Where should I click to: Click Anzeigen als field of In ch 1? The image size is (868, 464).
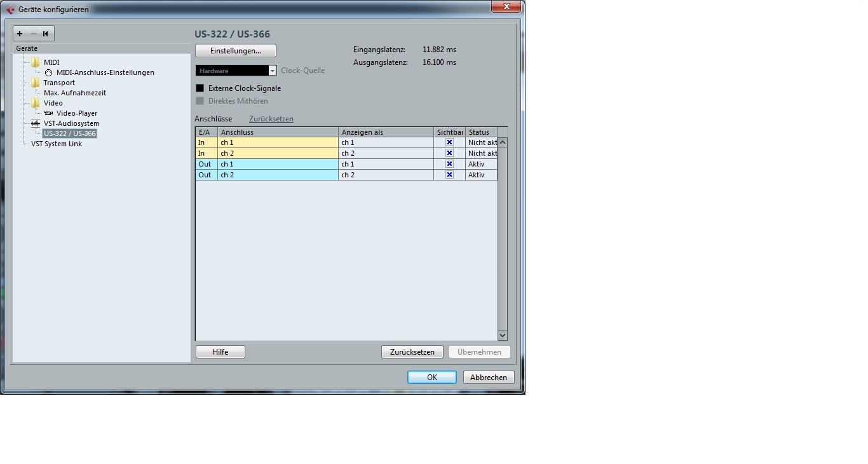[386, 142]
